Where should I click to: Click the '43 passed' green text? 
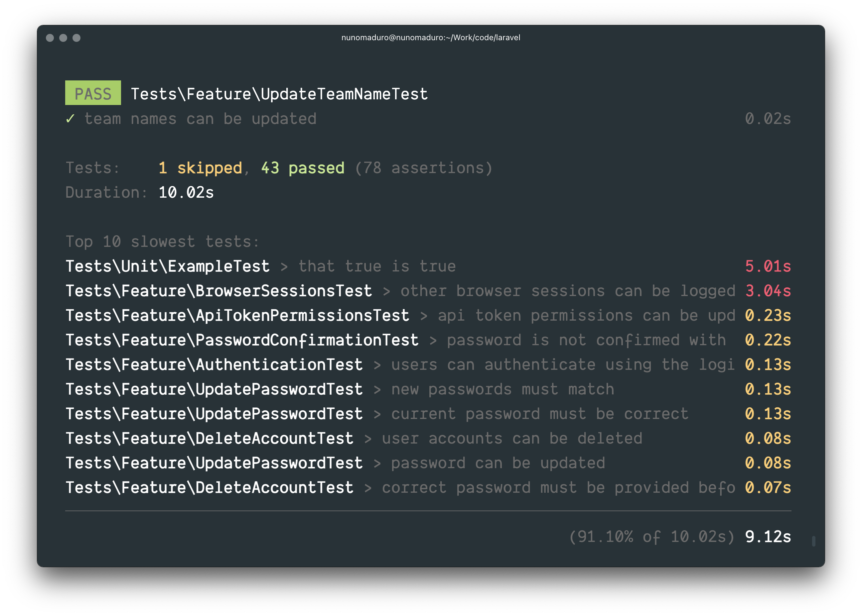point(303,168)
